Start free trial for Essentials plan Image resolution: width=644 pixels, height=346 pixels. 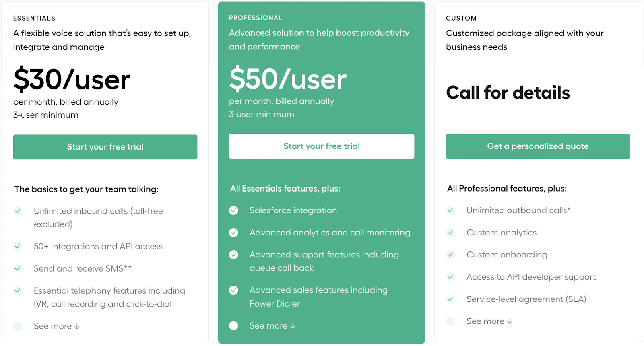click(105, 147)
